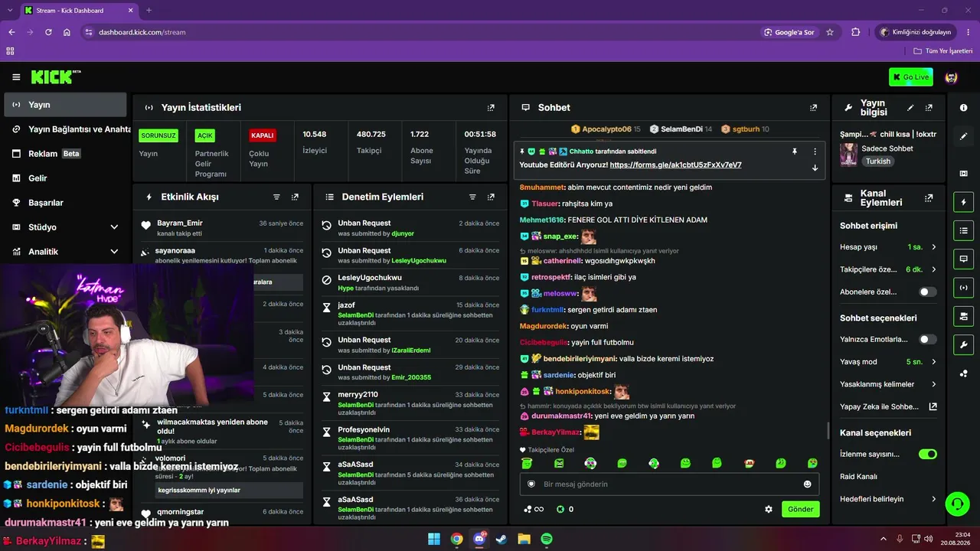Open the Hesap yaşı setting
The height and width of the screenshot is (551, 980).
click(888, 247)
